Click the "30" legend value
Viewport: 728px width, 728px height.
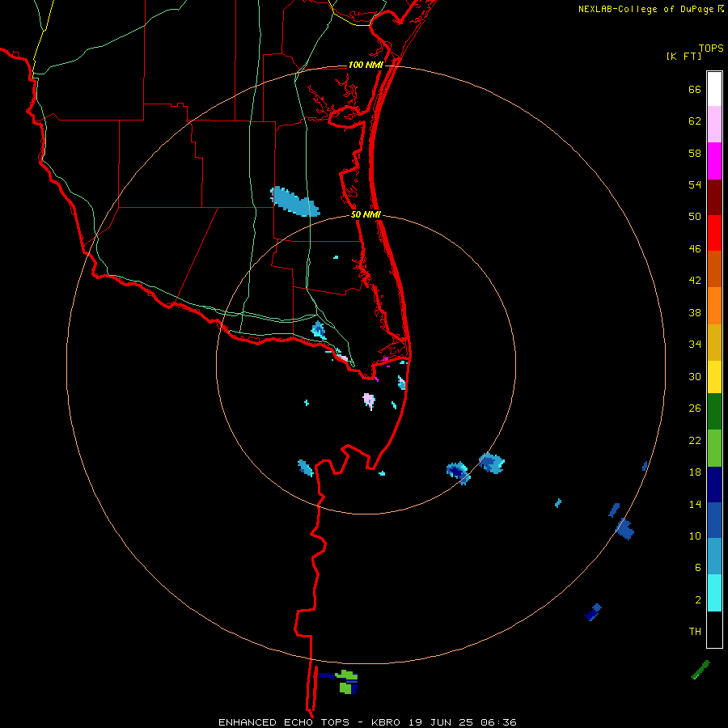click(695, 376)
